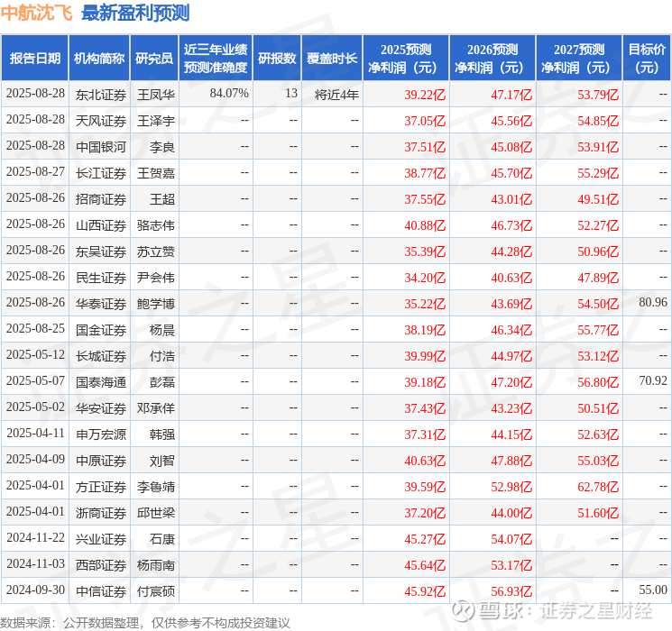Click the 中航沈飞 title text
The width and height of the screenshot is (672, 631).
click(x=37, y=13)
